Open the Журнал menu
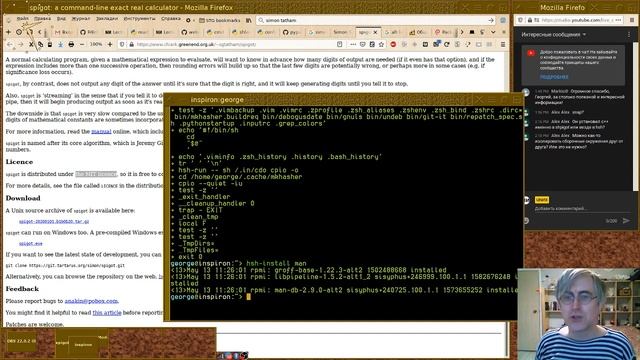 [81, 19]
